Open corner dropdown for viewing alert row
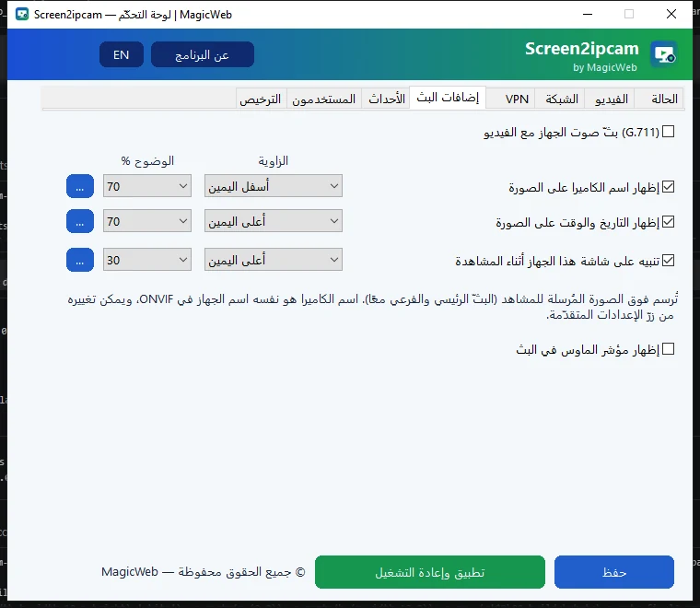 pyautogui.click(x=274, y=260)
